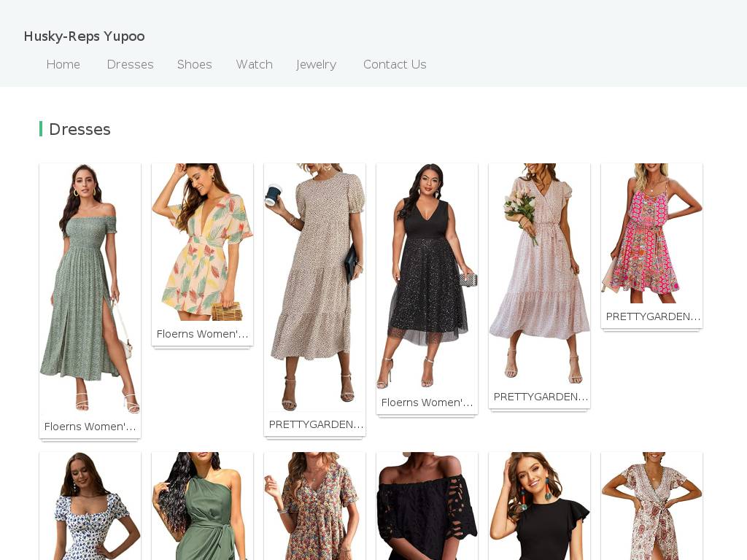The width and height of the screenshot is (747, 560).
Task: Open the tropical print short dress photo
Action: click(203, 242)
